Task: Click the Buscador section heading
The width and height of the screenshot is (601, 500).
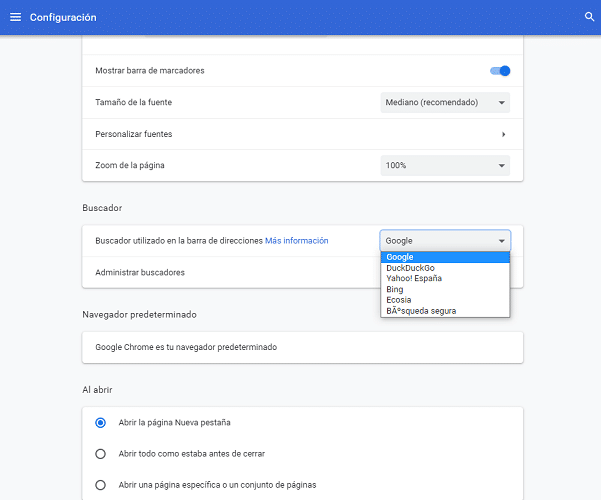Action: pos(102,208)
